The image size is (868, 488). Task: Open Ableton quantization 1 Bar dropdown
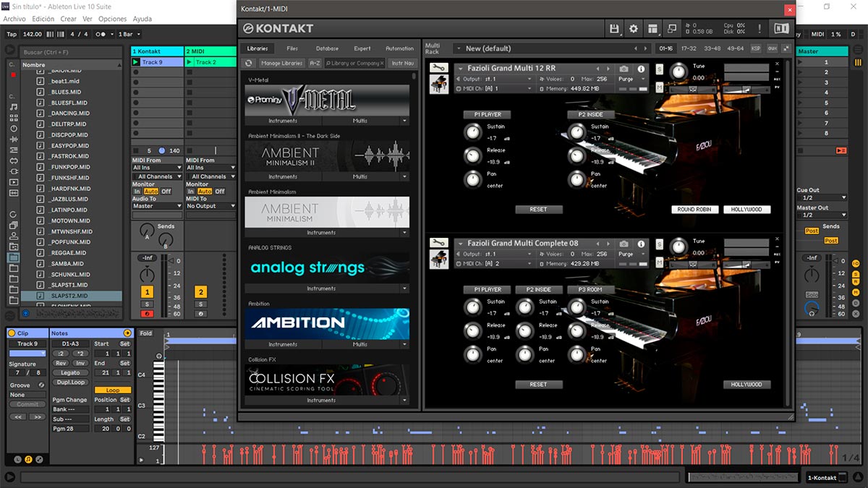pyautogui.click(x=129, y=34)
